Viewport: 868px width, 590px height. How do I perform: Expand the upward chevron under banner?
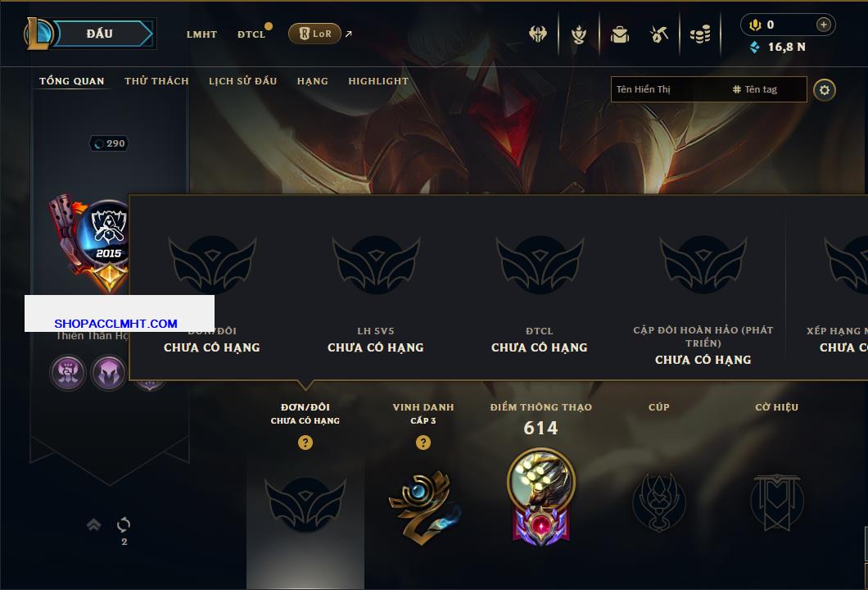click(x=93, y=524)
